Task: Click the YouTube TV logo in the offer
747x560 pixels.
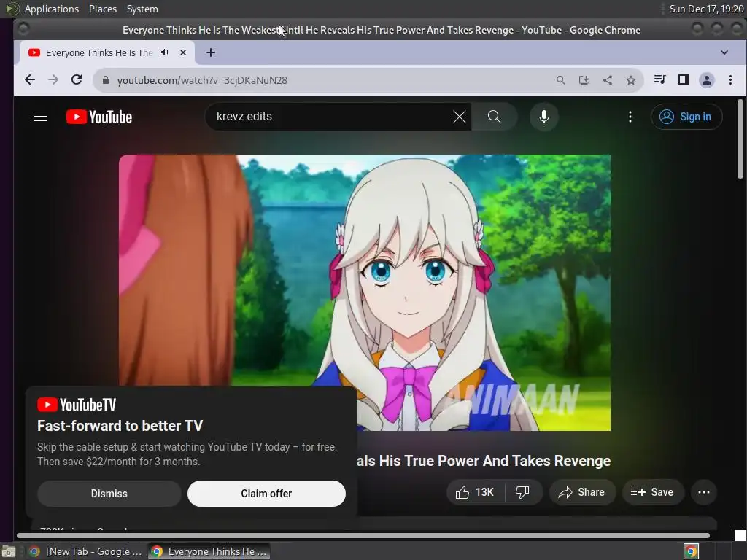Action: click(77, 405)
